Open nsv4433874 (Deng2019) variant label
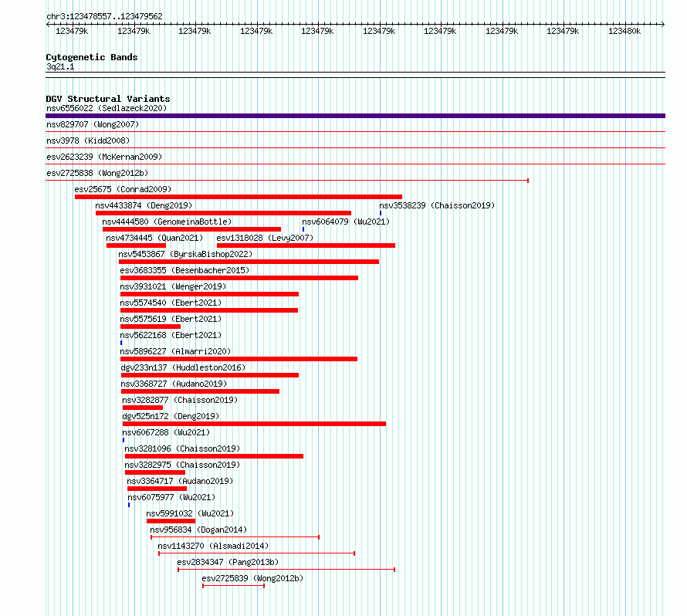687x616 pixels. click(x=144, y=205)
